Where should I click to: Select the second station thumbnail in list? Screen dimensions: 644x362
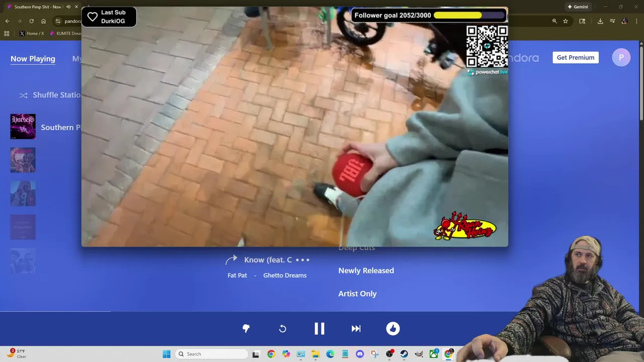coord(23,160)
